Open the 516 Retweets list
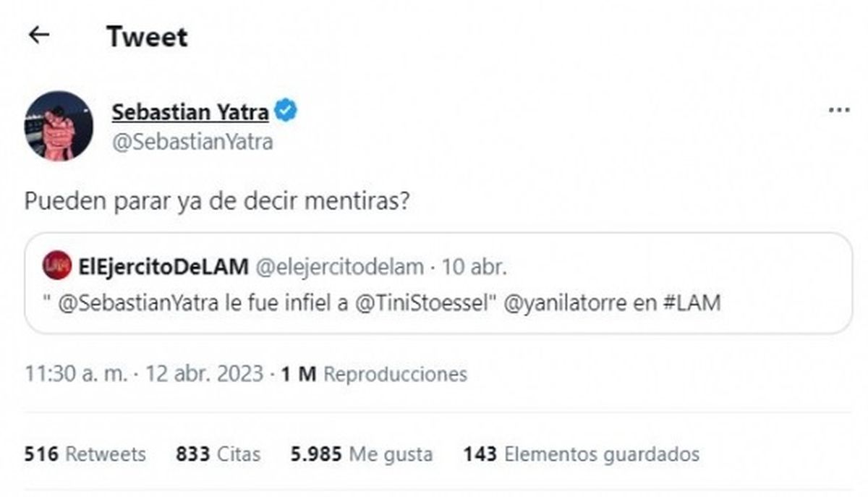Screen dimensions: 868x497 (85, 454)
